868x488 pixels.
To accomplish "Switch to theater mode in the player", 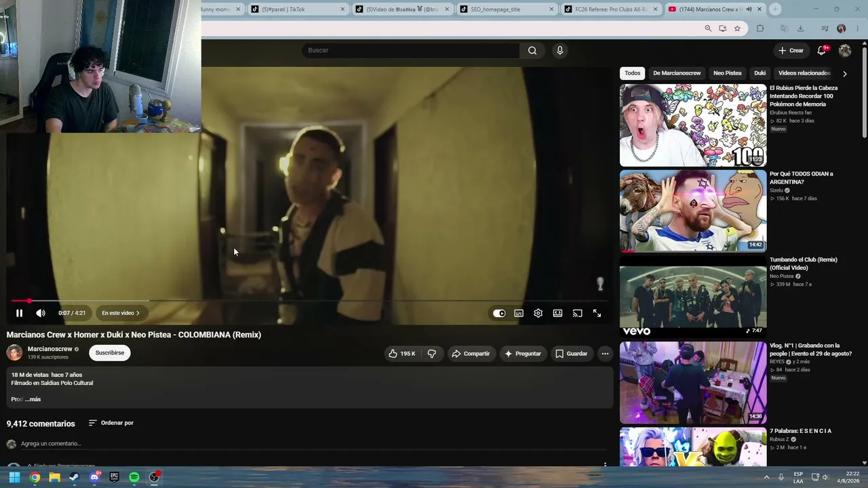I will pyautogui.click(x=557, y=313).
